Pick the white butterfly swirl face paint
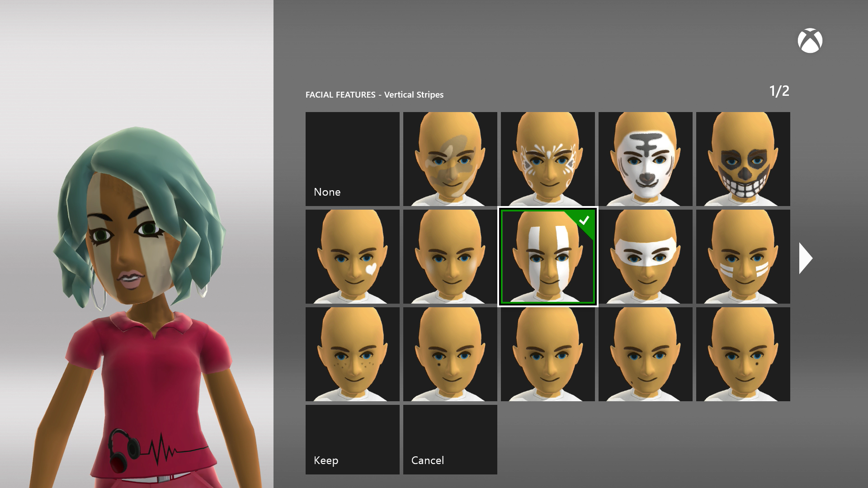The width and height of the screenshot is (868, 488). point(547,159)
